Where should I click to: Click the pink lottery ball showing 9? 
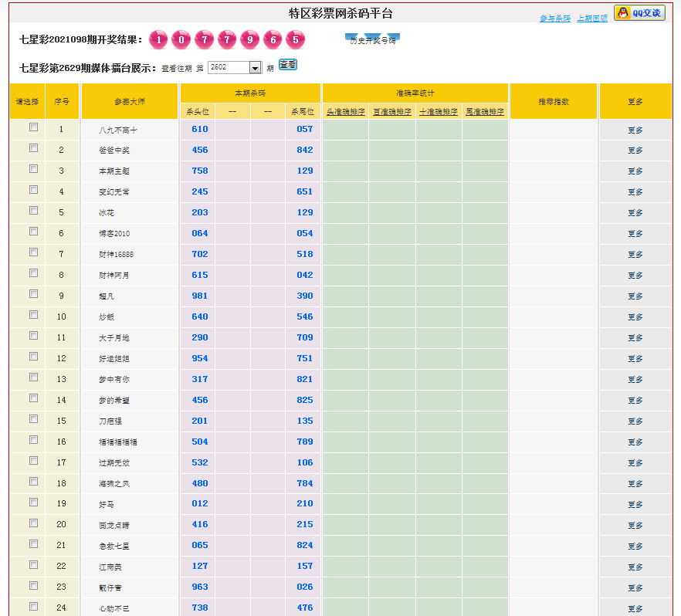[x=249, y=39]
